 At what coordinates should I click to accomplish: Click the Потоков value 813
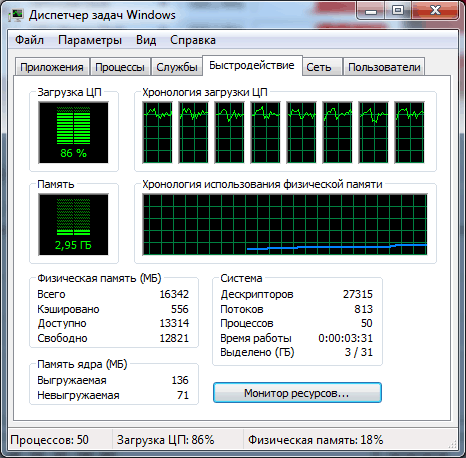tap(363, 309)
